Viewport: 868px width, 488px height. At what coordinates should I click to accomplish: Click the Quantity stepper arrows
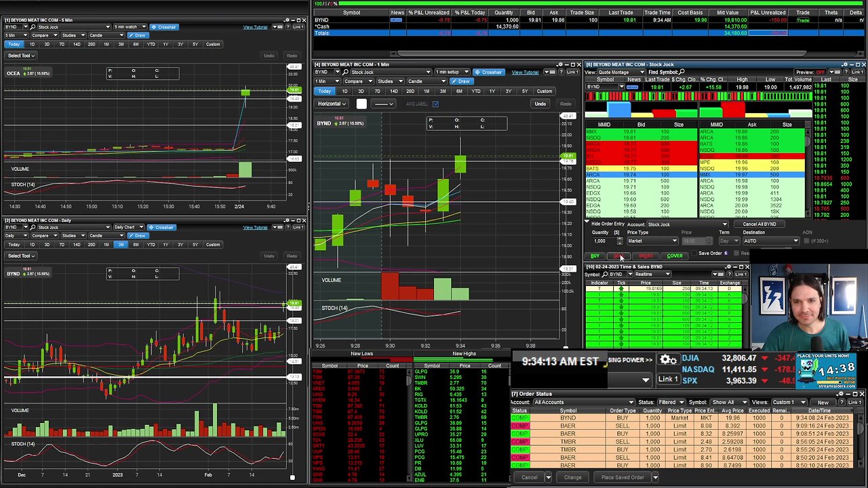point(619,241)
